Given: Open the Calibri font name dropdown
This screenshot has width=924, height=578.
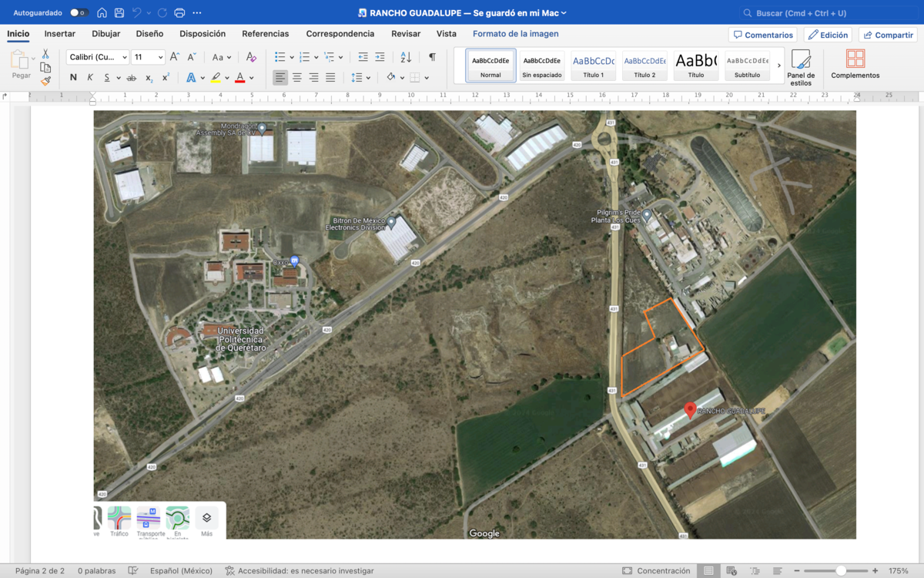Looking at the screenshot, I should pyautogui.click(x=98, y=57).
